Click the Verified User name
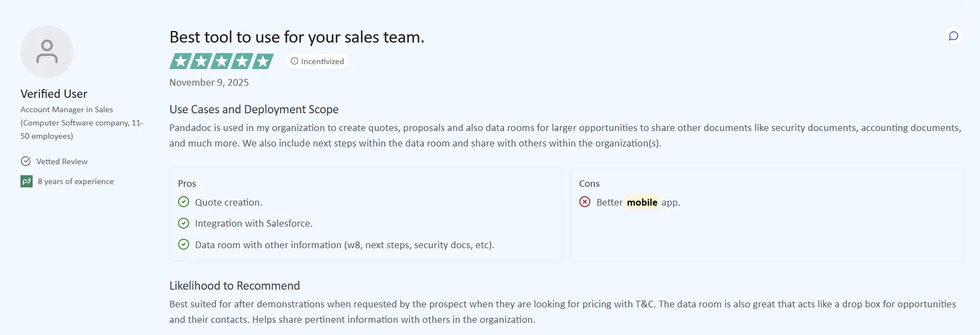This screenshot has height=335, width=980. pyautogui.click(x=54, y=94)
